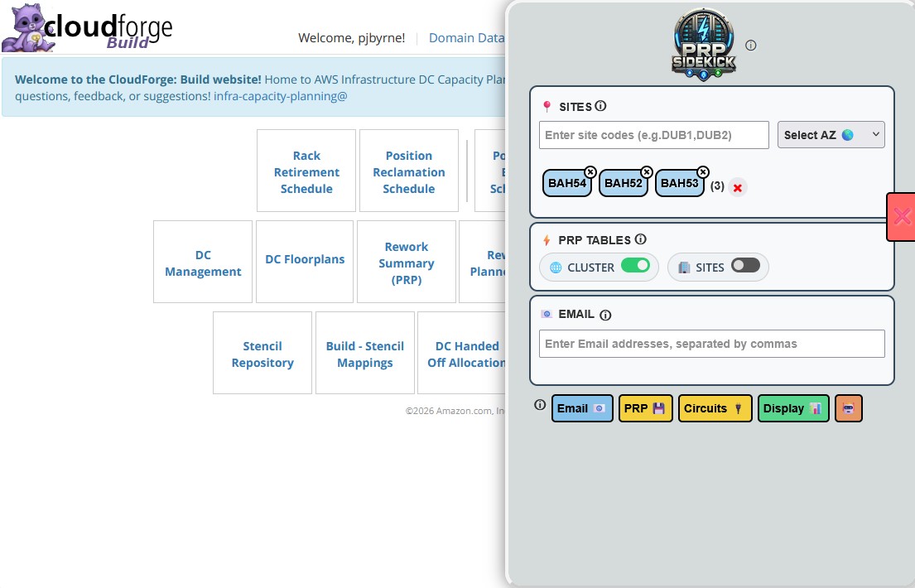Open the Domain Data menu

(x=466, y=37)
